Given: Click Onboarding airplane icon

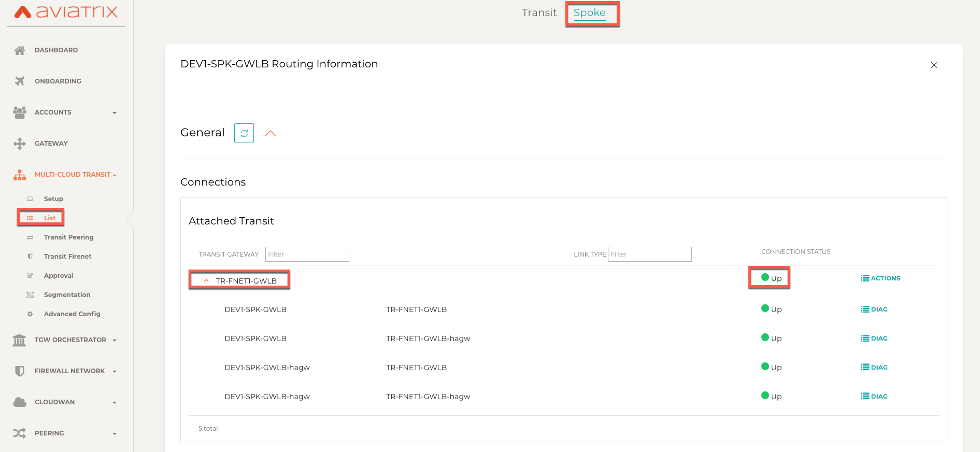Looking at the screenshot, I should click(x=20, y=81).
